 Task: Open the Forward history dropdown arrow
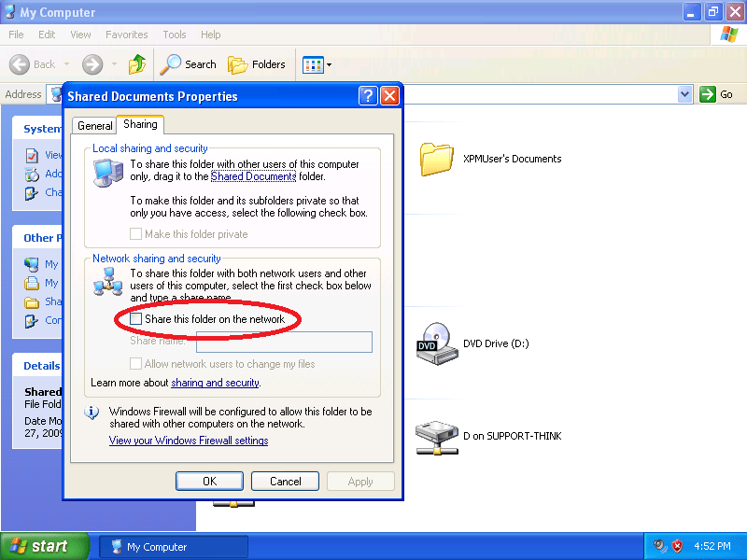tap(114, 64)
